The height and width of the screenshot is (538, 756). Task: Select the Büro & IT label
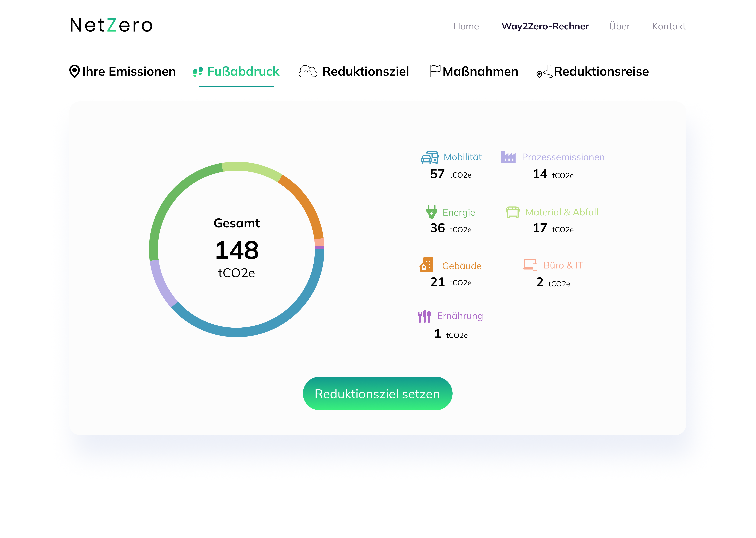[563, 265]
